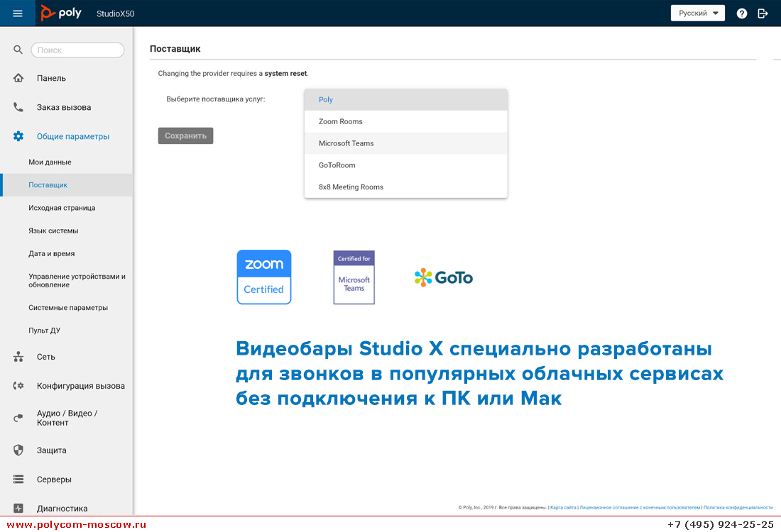The height and width of the screenshot is (532, 781).
Task: Expand Серверы section
Action: click(x=54, y=480)
